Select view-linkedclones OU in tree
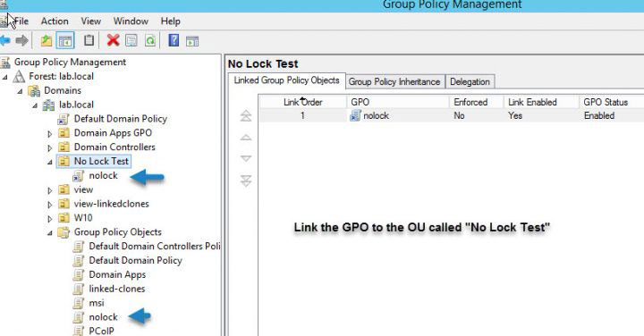 point(111,204)
